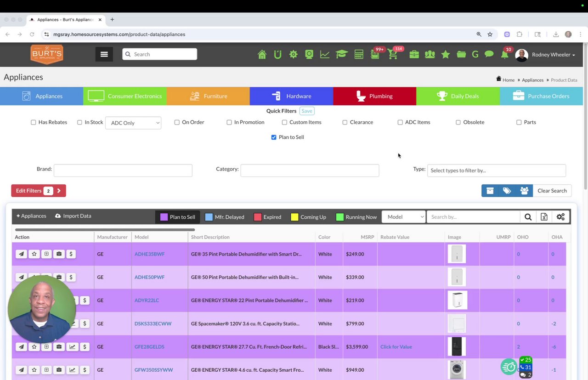
Task: Enable the In Promotion filter
Action: pos(229,122)
